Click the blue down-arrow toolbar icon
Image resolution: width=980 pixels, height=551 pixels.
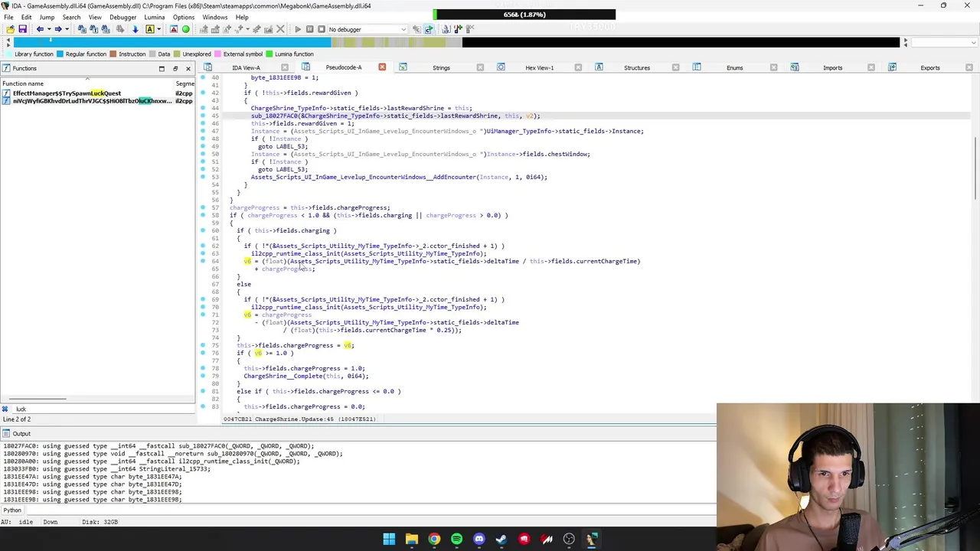coord(135,29)
